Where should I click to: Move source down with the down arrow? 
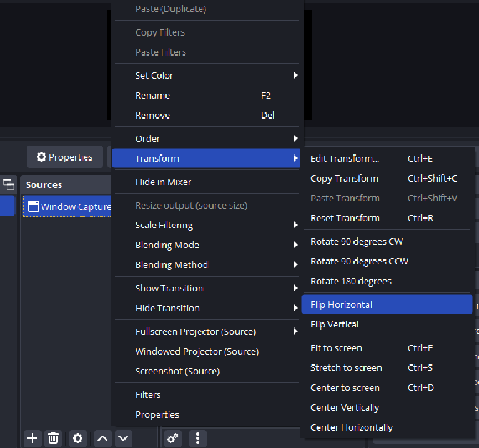[124, 439]
